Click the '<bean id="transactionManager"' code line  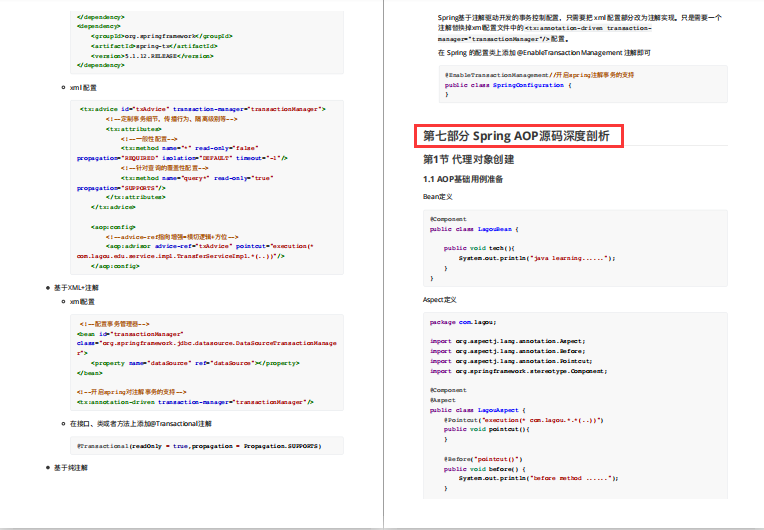tap(130, 334)
